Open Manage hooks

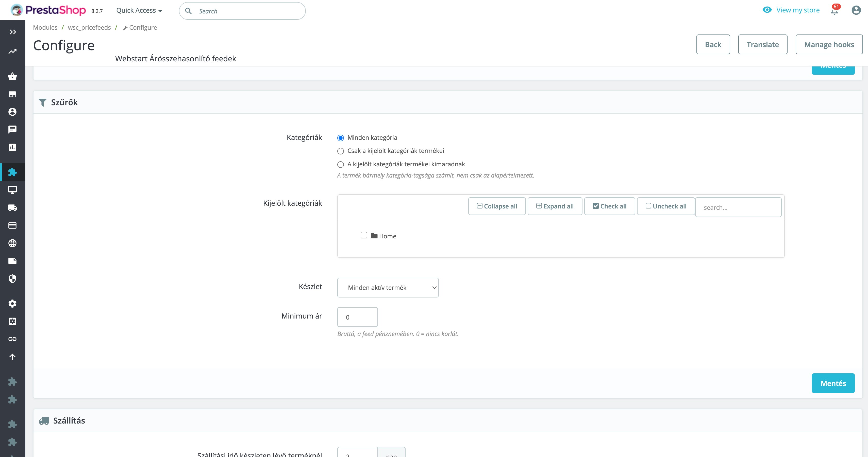click(x=829, y=44)
